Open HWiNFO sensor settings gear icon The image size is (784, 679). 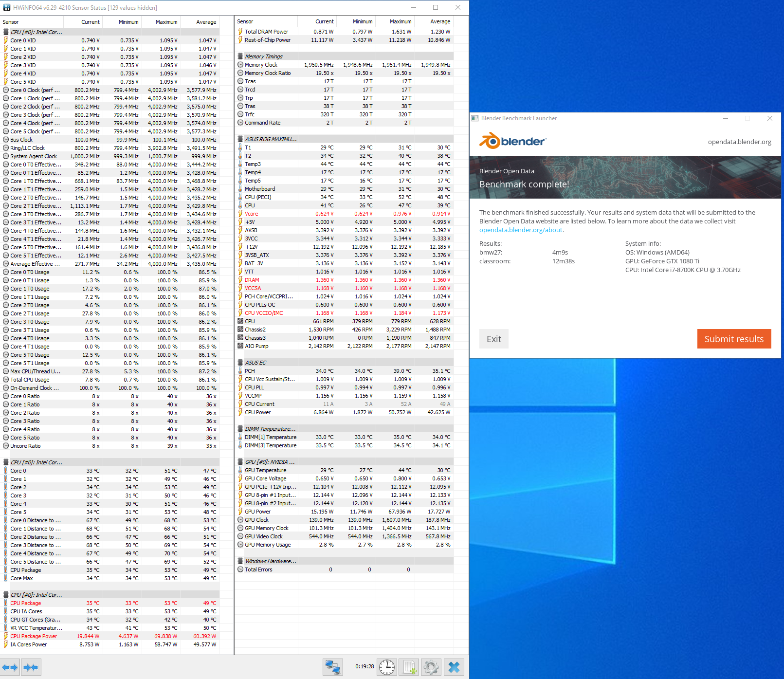[x=431, y=667]
